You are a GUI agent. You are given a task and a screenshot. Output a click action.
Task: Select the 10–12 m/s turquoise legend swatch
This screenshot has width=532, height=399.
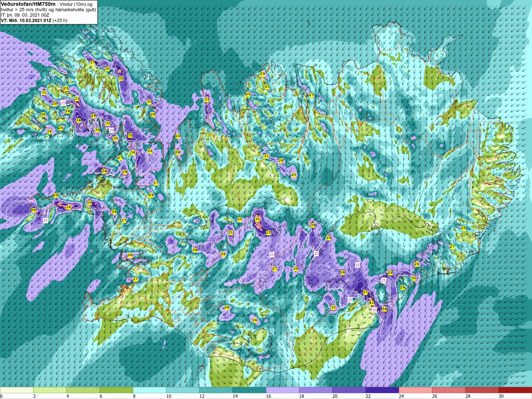coord(183,390)
